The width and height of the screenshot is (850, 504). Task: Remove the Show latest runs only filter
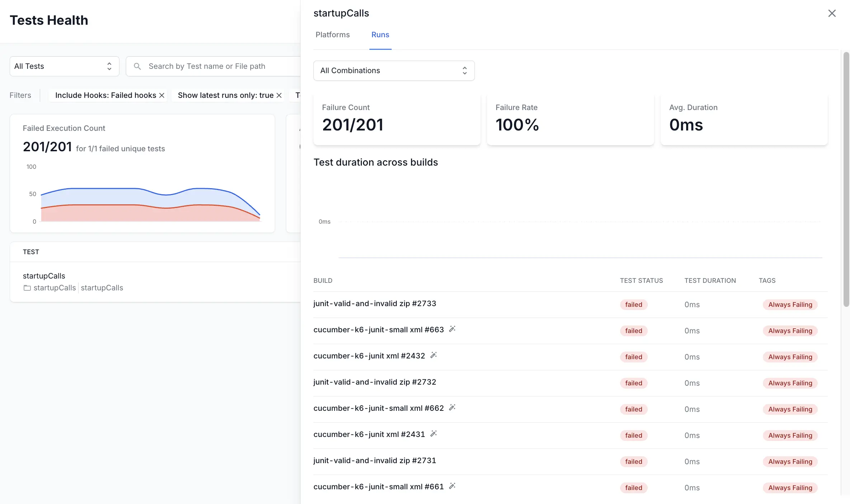pos(279,95)
